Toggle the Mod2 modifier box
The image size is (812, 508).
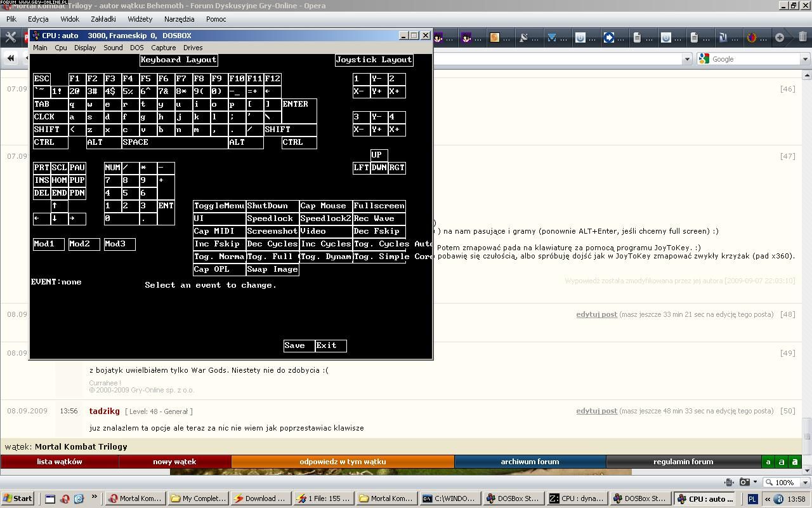pyautogui.click(x=84, y=244)
